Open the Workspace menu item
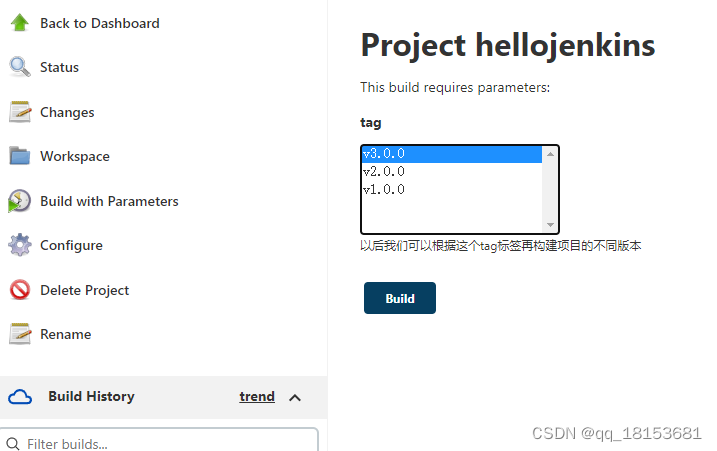 (x=75, y=156)
